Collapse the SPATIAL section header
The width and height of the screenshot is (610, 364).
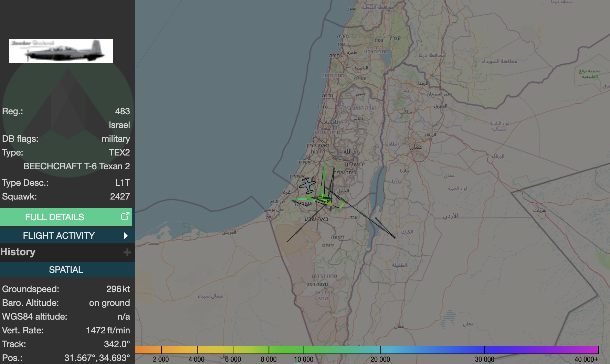(66, 270)
